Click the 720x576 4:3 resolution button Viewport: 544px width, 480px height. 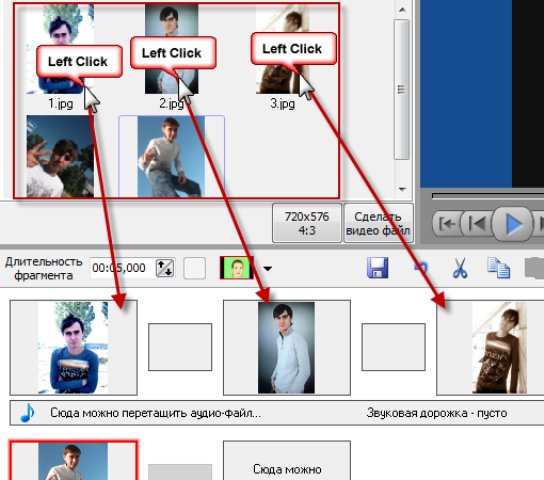point(307,223)
